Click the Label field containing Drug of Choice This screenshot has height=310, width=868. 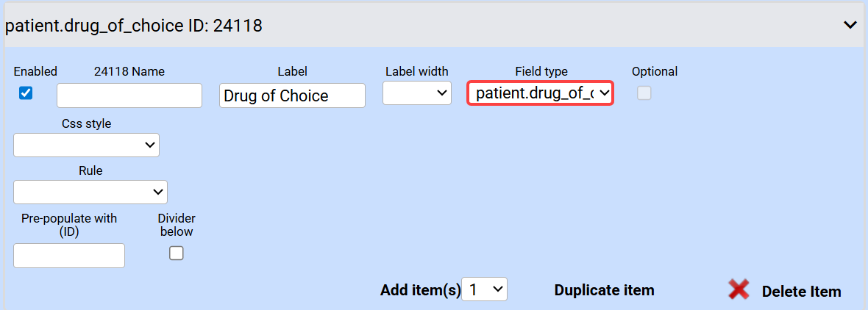[x=292, y=95]
